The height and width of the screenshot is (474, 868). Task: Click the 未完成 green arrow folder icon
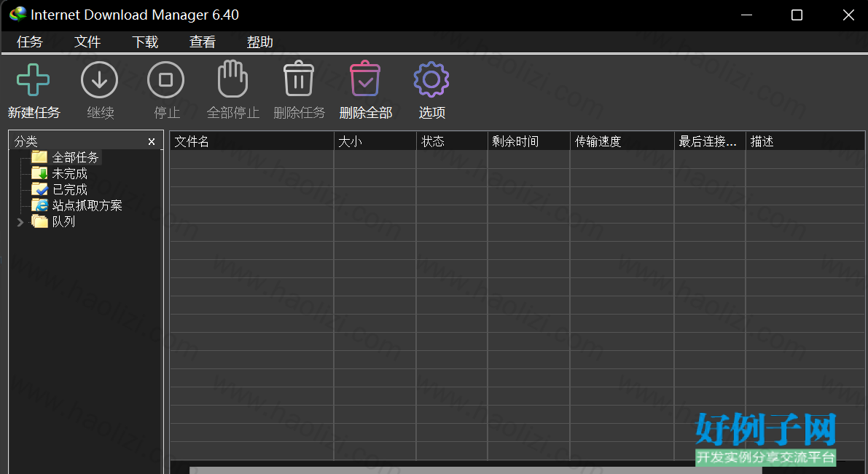(x=39, y=173)
